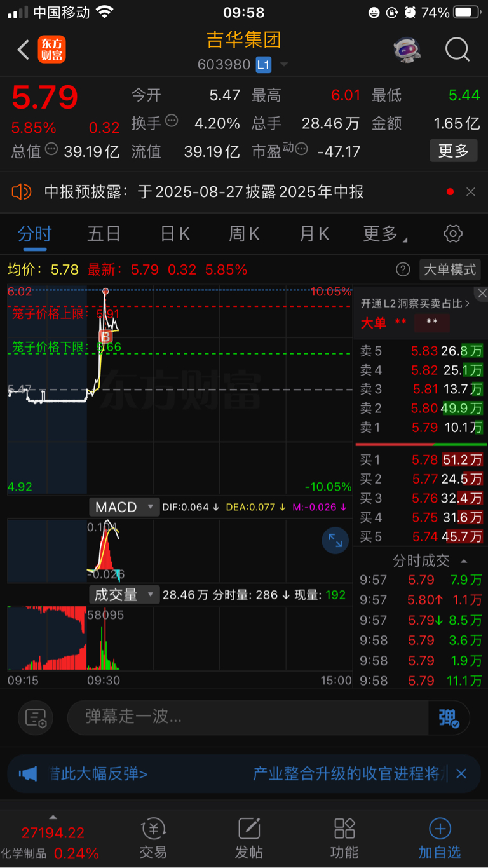The image size is (488, 868).
Task: Toggle the 弹 danmaku switch
Action: point(449,718)
